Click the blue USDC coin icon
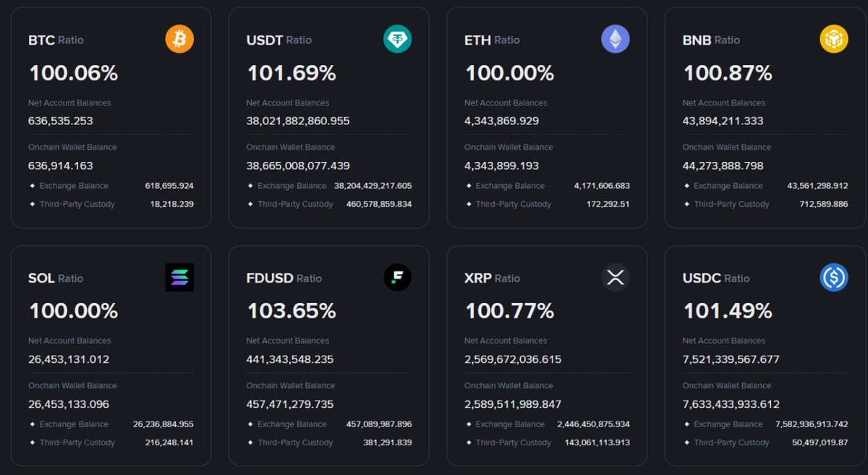The height and width of the screenshot is (475, 868). click(833, 278)
